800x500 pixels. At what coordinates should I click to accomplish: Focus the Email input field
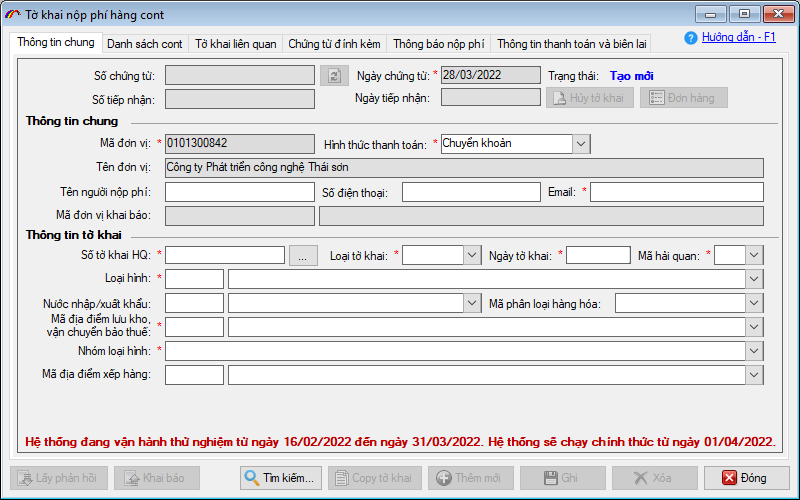677,192
